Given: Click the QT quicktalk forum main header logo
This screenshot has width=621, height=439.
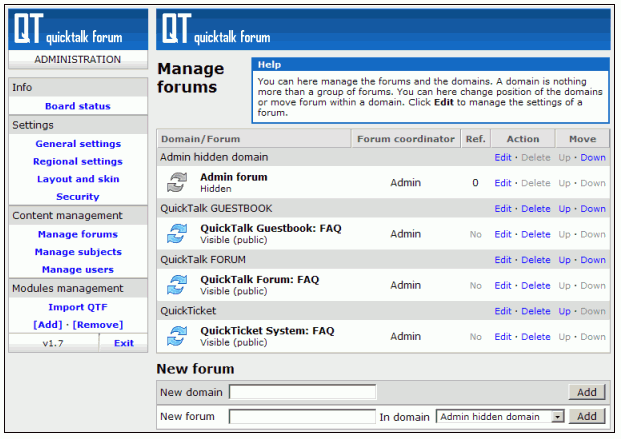Looking at the screenshot, I should [x=216, y=30].
